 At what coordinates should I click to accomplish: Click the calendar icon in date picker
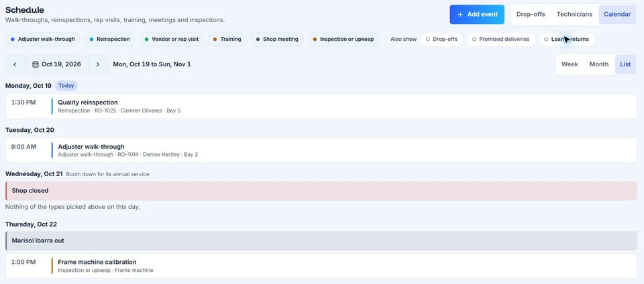coord(36,64)
